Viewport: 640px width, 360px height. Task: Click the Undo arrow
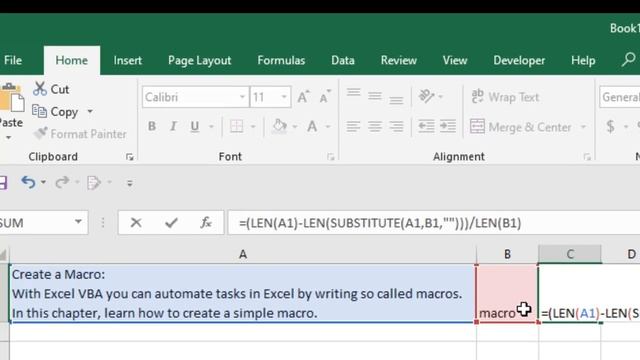(28, 182)
